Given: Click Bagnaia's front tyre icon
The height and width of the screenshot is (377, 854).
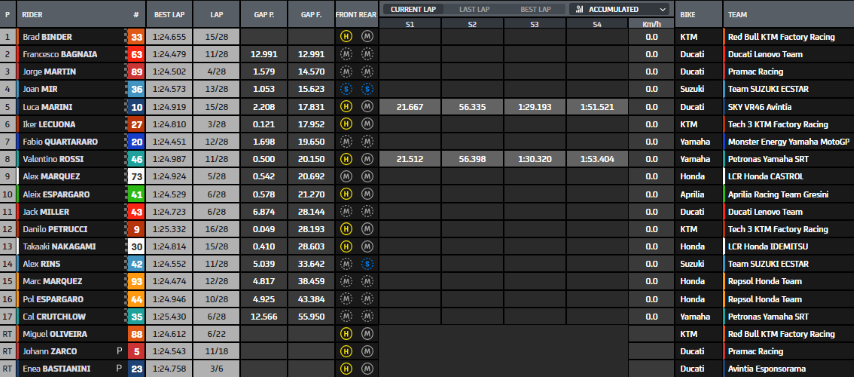Looking at the screenshot, I should [x=345, y=54].
